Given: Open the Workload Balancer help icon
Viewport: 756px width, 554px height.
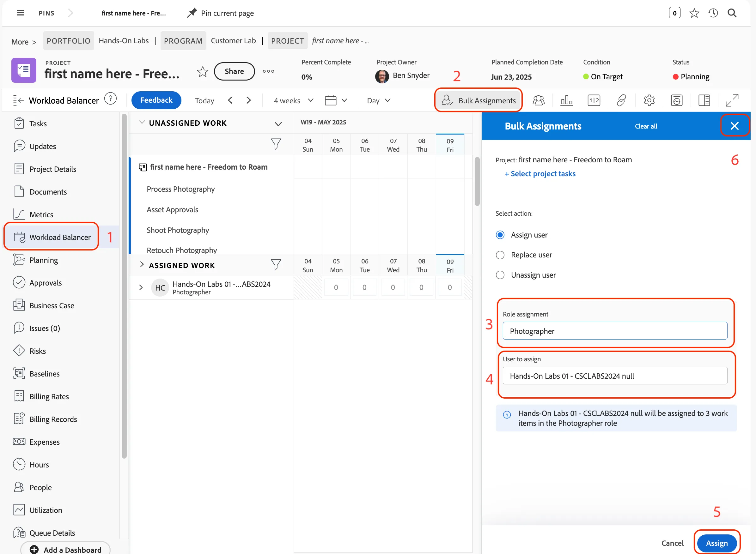Looking at the screenshot, I should pyautogui.click(x=110, y=99).
